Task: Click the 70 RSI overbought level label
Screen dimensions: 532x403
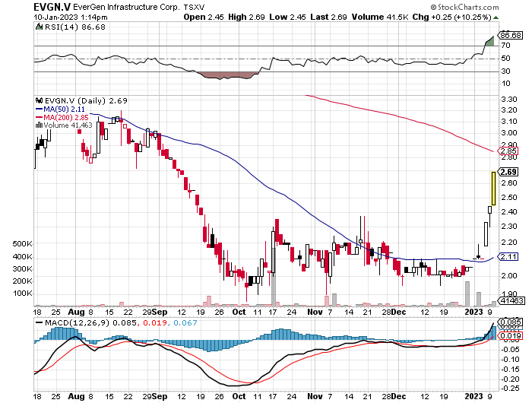Action: pos(505,45)
